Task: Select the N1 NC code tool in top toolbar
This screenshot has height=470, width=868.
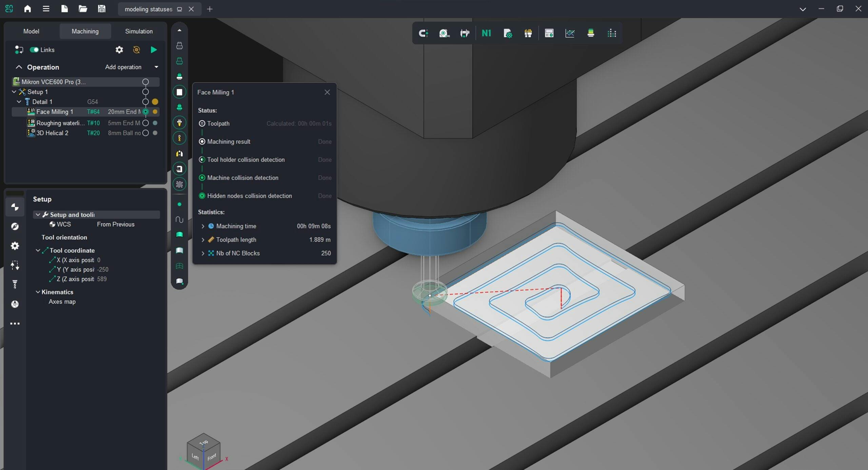Action: (x=486, y=33)
